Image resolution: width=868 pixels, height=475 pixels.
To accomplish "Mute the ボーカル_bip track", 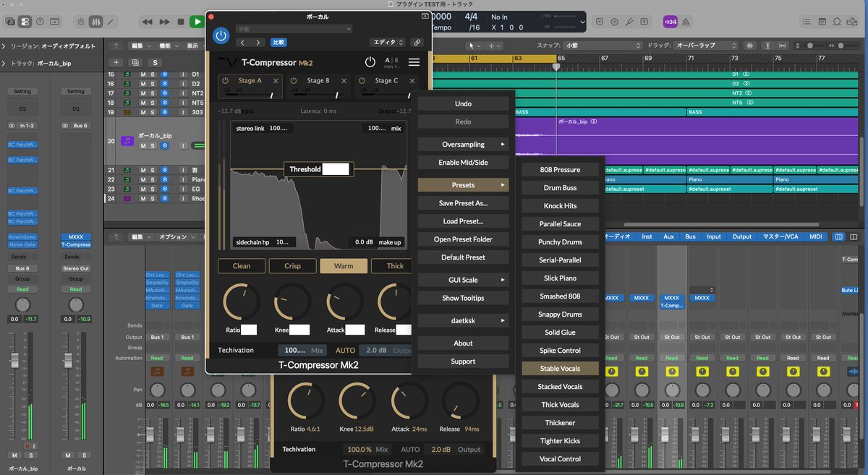I will (143, 145).
